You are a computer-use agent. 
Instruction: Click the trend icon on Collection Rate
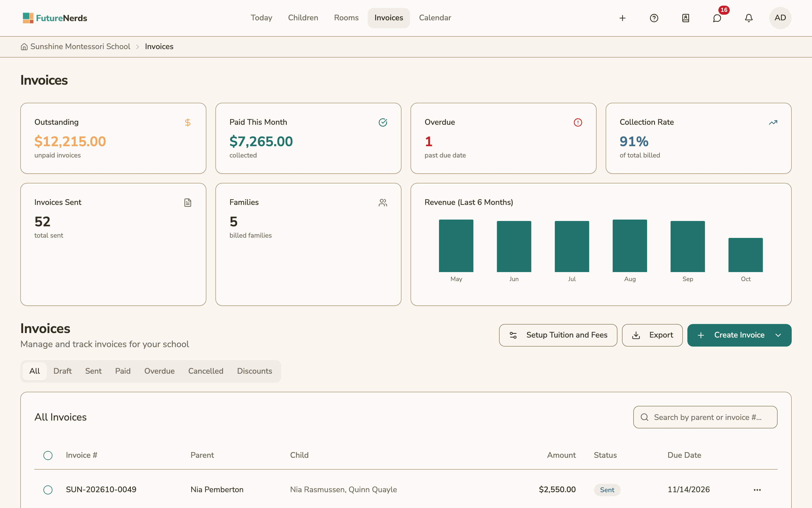(773, 122)
